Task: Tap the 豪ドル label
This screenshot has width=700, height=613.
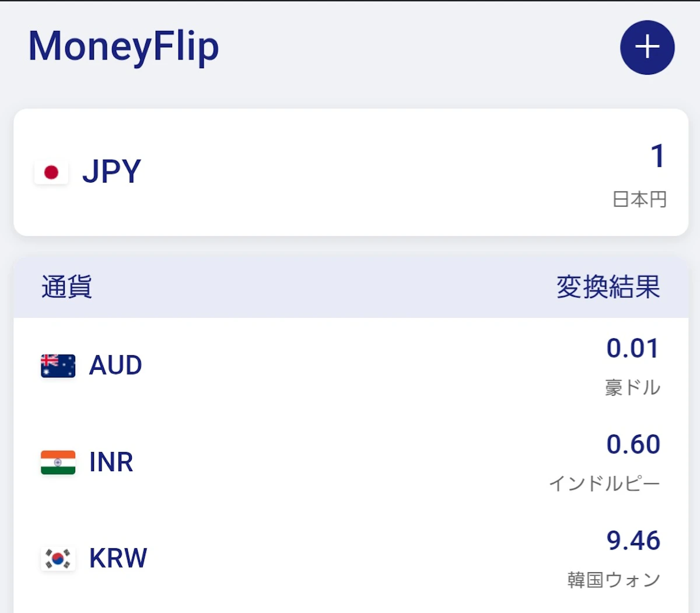Action: point(632,387)
